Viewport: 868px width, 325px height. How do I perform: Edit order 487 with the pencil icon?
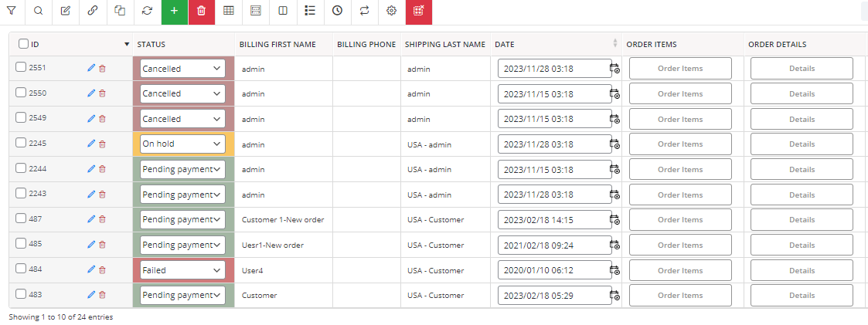pos(91,219)
